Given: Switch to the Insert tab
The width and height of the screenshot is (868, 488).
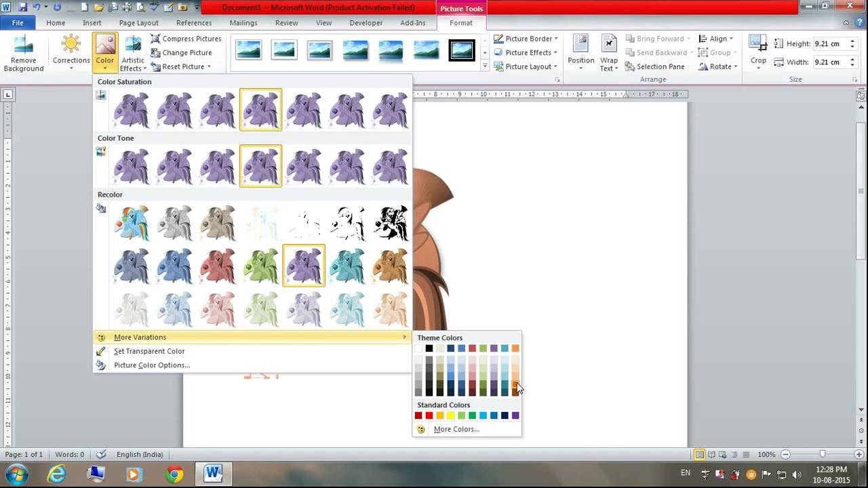Looking at the screenshot, I should coord(92,22).
